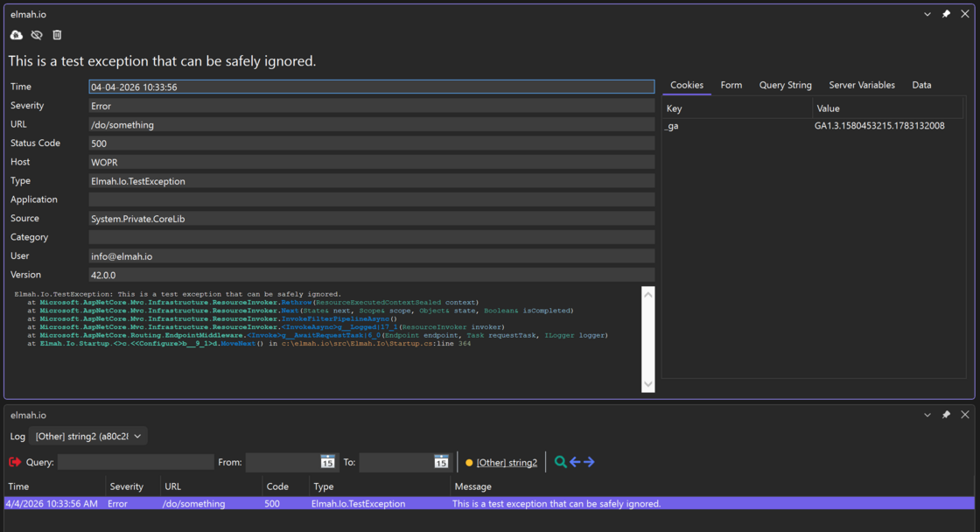Click the empty Application field
Screen dimensions: 980x532
(371, 199)
